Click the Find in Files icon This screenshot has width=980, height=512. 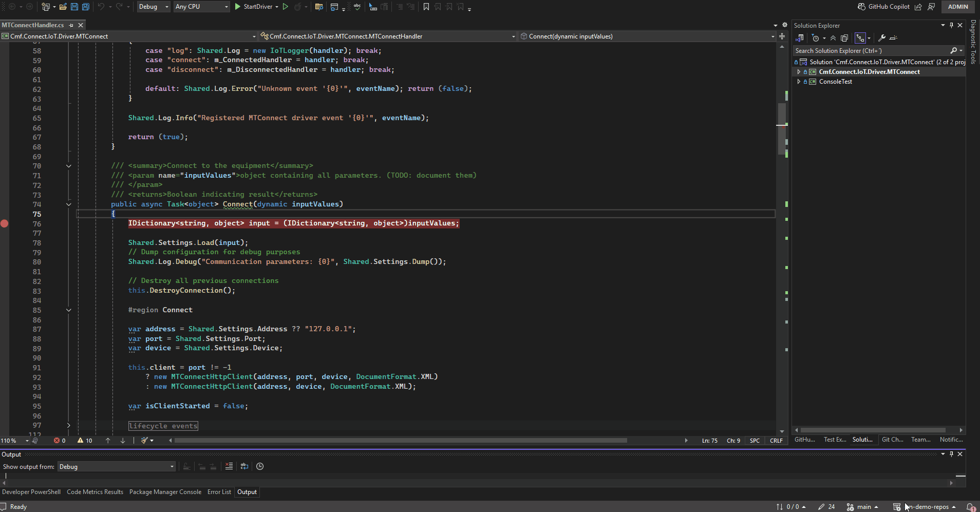[x=319, y=7]
